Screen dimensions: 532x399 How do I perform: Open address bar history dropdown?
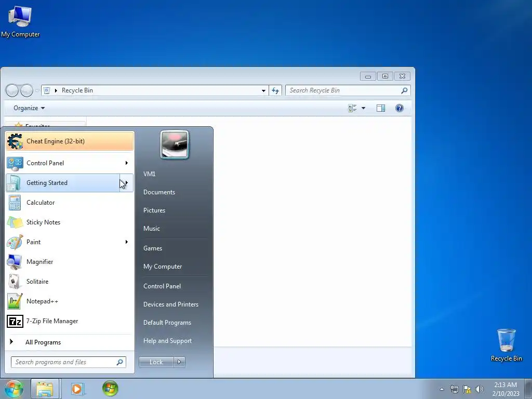click(263, 90)
